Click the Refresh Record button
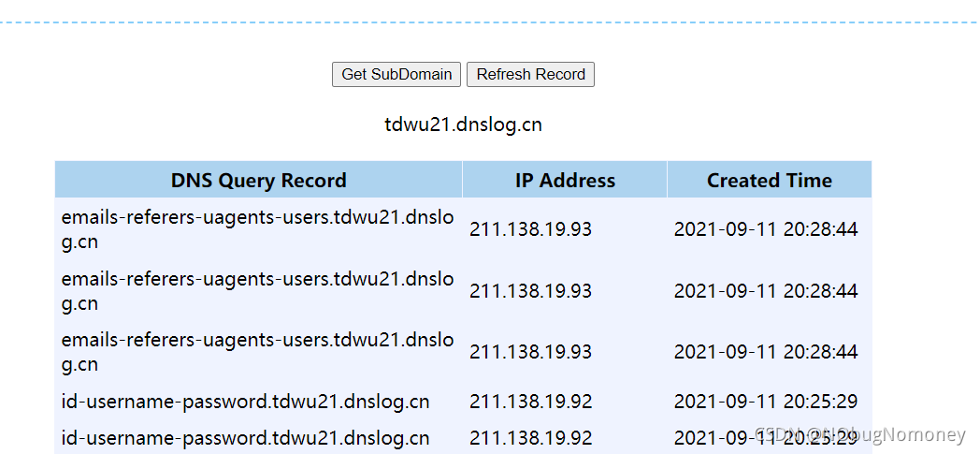The height and width of the screenshot is (454, 980). (530, 74)
